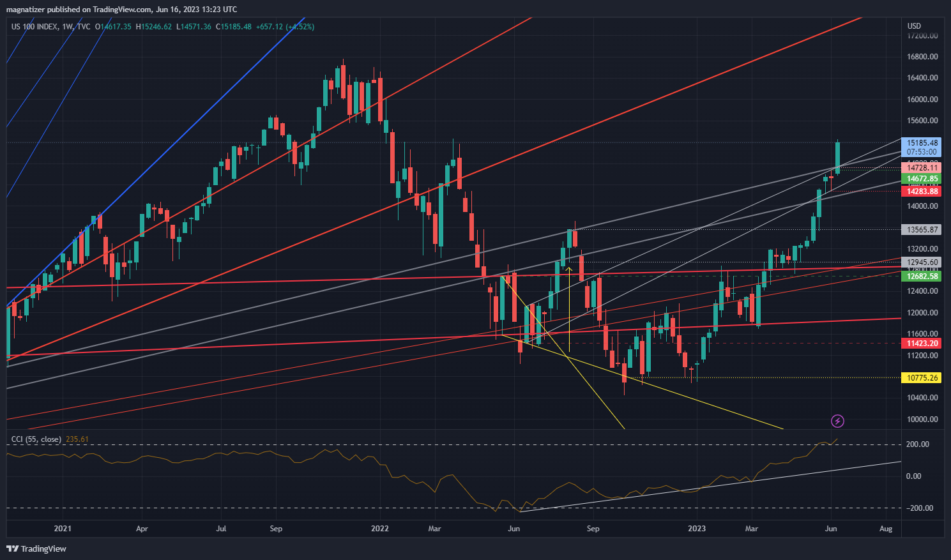The height and width of the screenshot is (560, 951).
Task: Click the 14000.00 price axis tick
Action: click(922, 206)
